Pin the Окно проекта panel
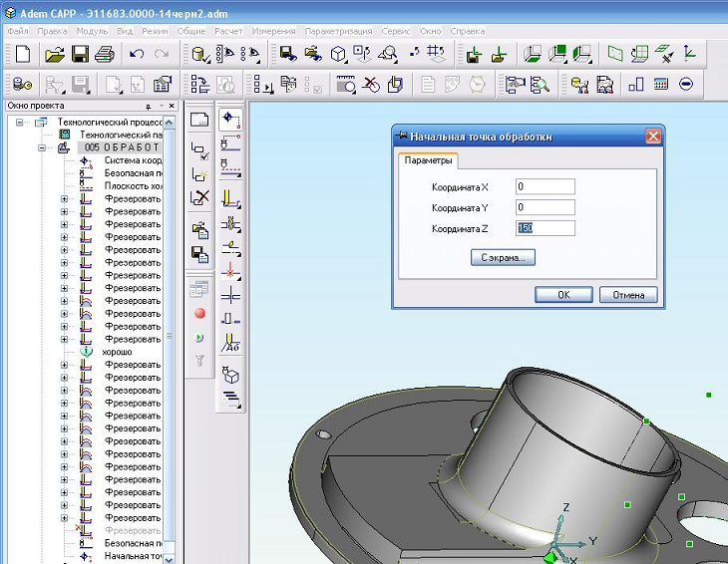Screen dimensions: 728x564 tap(149, 107)
